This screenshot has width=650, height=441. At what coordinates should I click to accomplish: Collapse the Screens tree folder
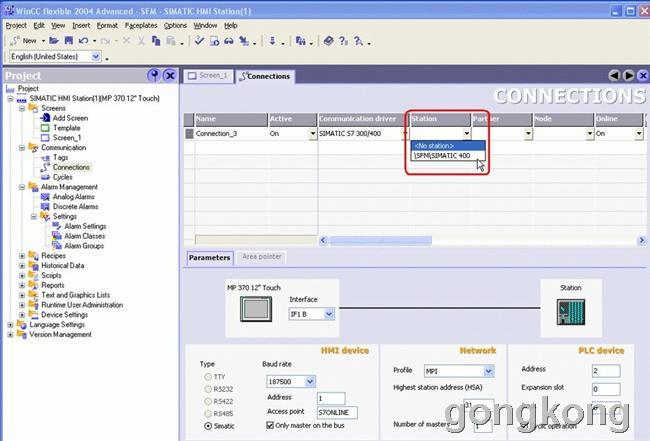[x=22, y=108]
